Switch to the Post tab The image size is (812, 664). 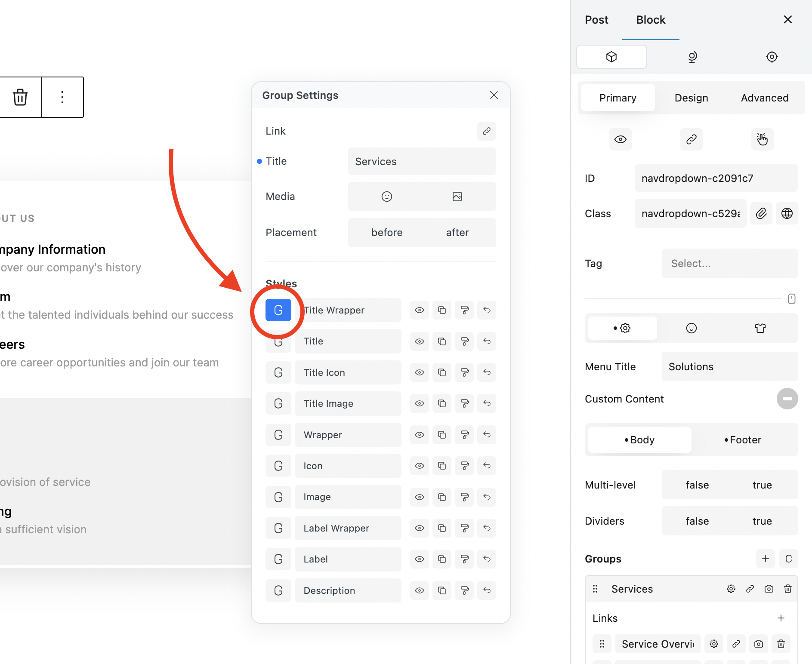coord(596,20)
